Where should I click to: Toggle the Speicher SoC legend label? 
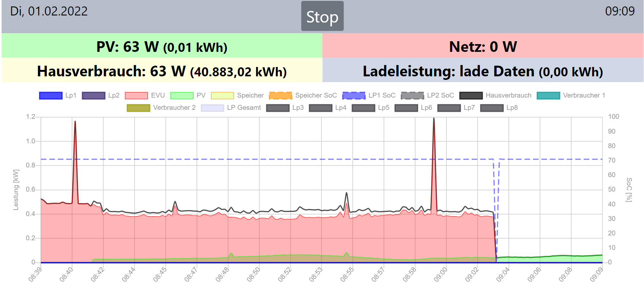tap(316, 95)
